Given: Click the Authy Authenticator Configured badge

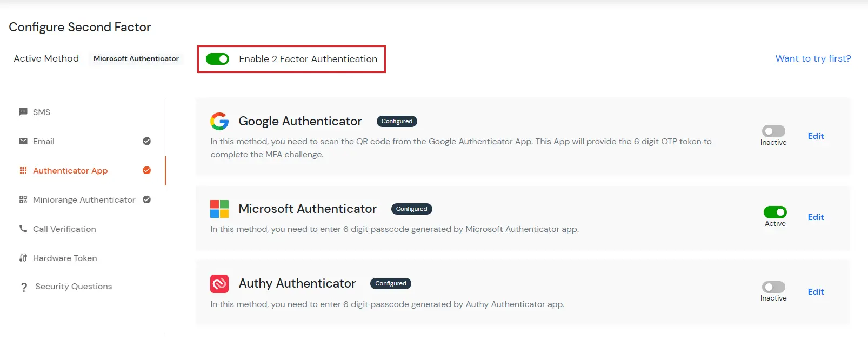Looking at the screenshot, I should (x=391, y=283).
